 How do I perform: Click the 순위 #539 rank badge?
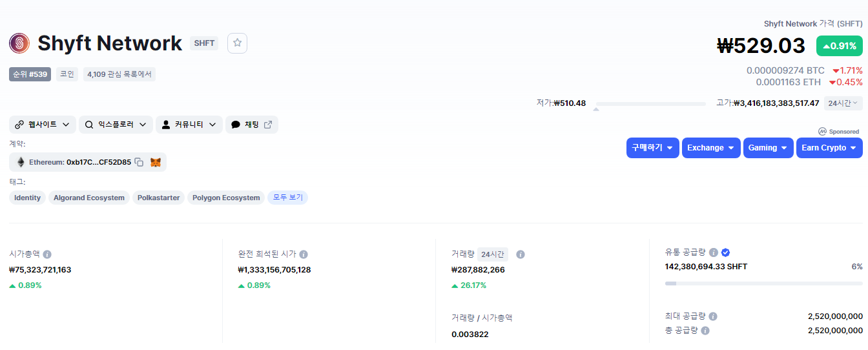(x=30, y=74)
